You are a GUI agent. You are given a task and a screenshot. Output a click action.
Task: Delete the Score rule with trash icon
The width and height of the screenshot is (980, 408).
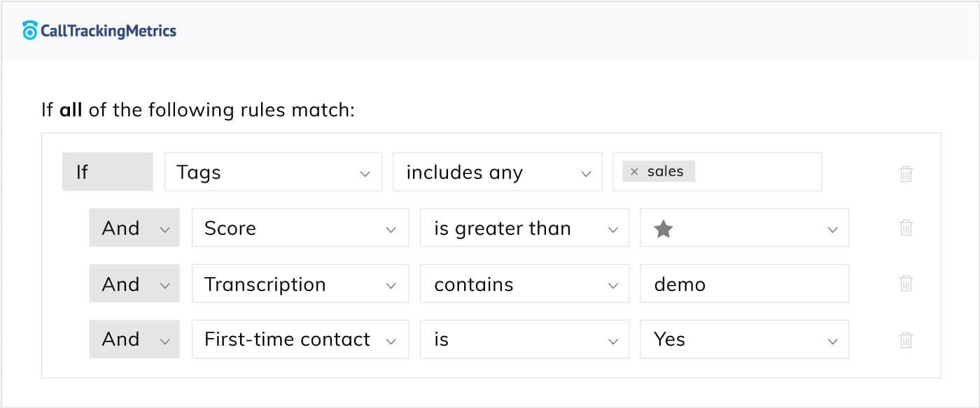click(906, 227)
